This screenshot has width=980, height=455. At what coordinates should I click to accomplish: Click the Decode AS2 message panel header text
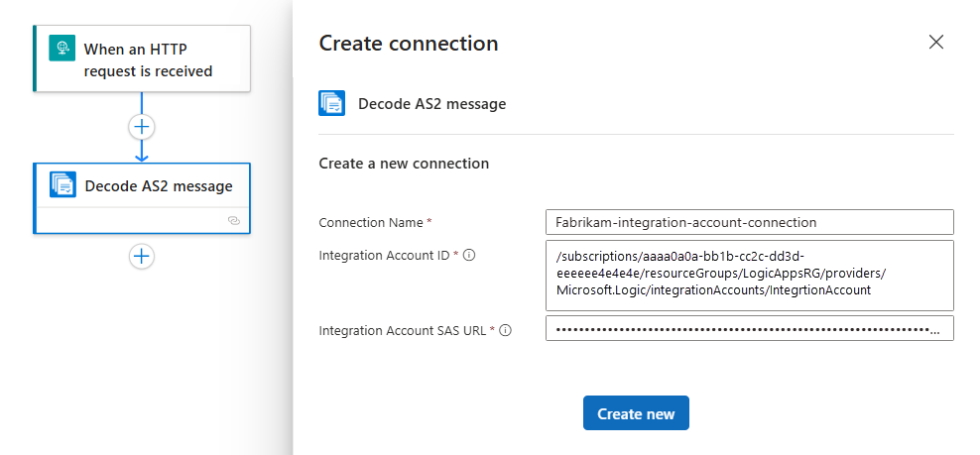tap(431, 104)
